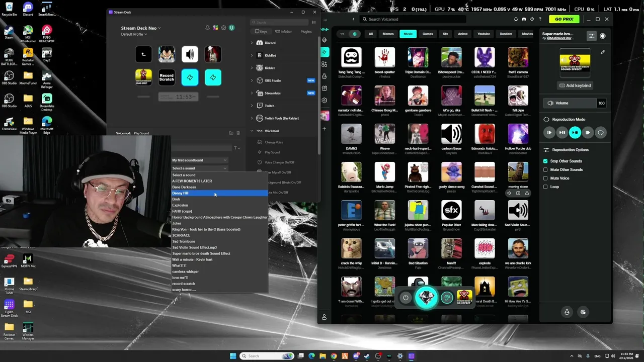Open the My first soundboard dropdown
Screen dimensions: 644x362
click(199, 160)
